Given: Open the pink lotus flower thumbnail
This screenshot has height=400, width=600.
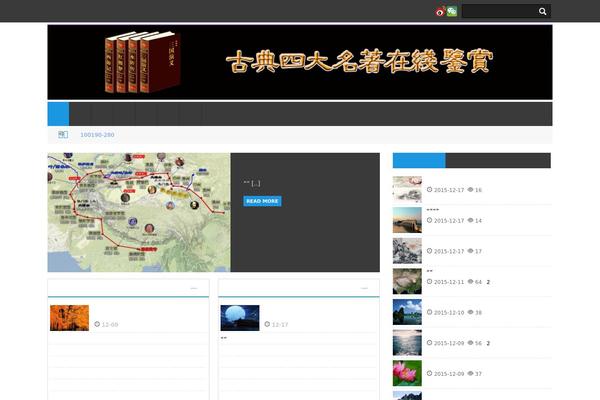Looking at the screenshot, I should point(407,373).
